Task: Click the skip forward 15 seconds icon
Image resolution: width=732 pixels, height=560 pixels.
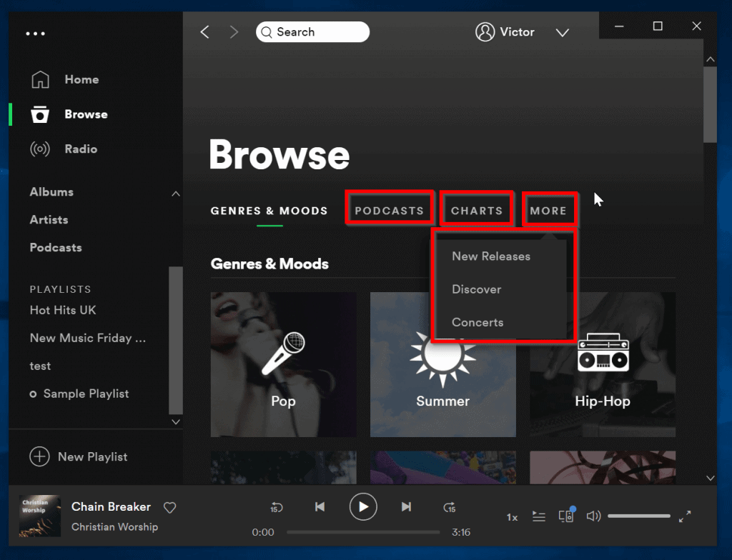Action: tap(450, 506)
